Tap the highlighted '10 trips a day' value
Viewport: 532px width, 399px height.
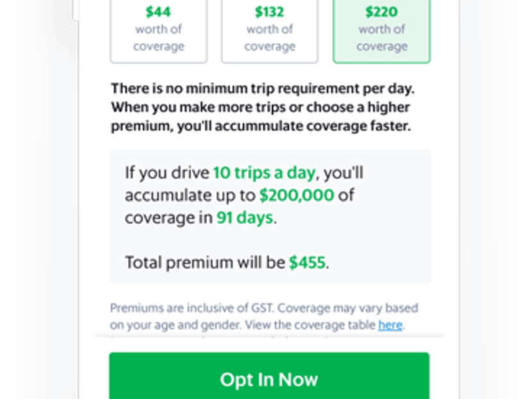pos(264,173)
